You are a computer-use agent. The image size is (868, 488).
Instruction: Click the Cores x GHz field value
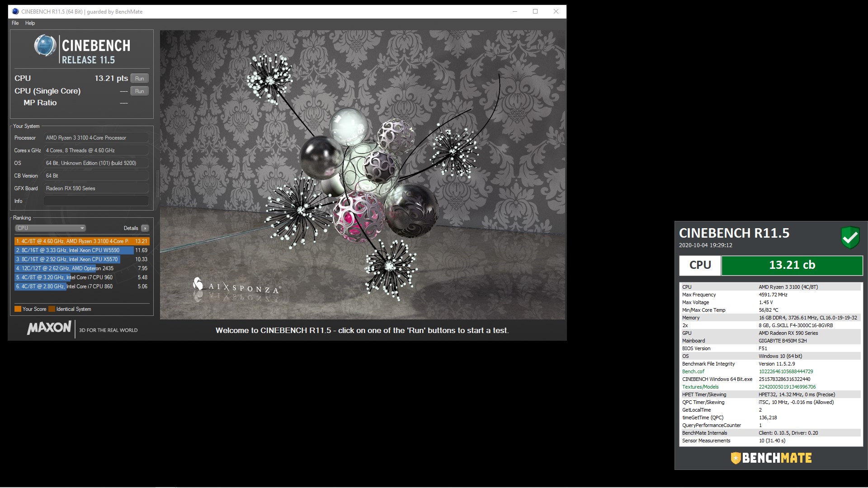(96, 150)
